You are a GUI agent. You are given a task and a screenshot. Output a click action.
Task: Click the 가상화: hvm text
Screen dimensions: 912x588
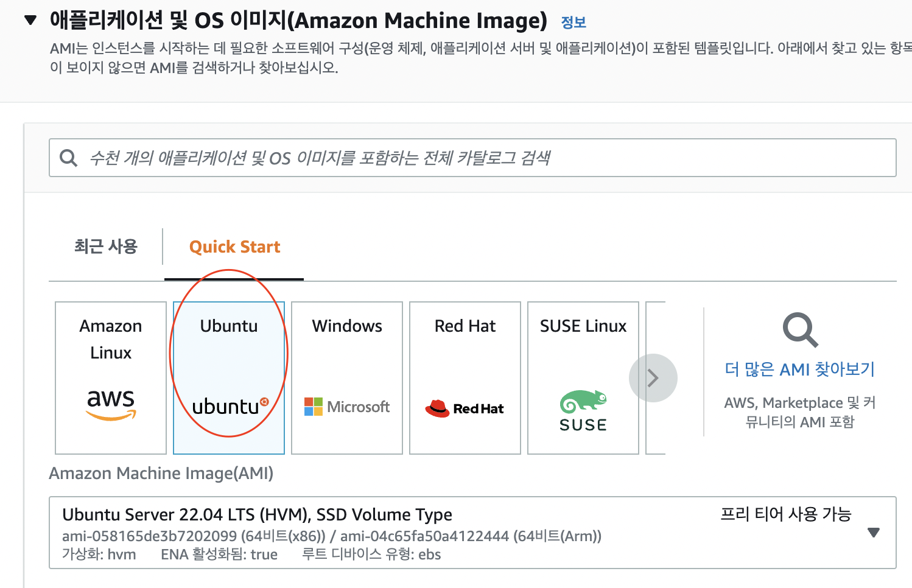pos(99,555)
